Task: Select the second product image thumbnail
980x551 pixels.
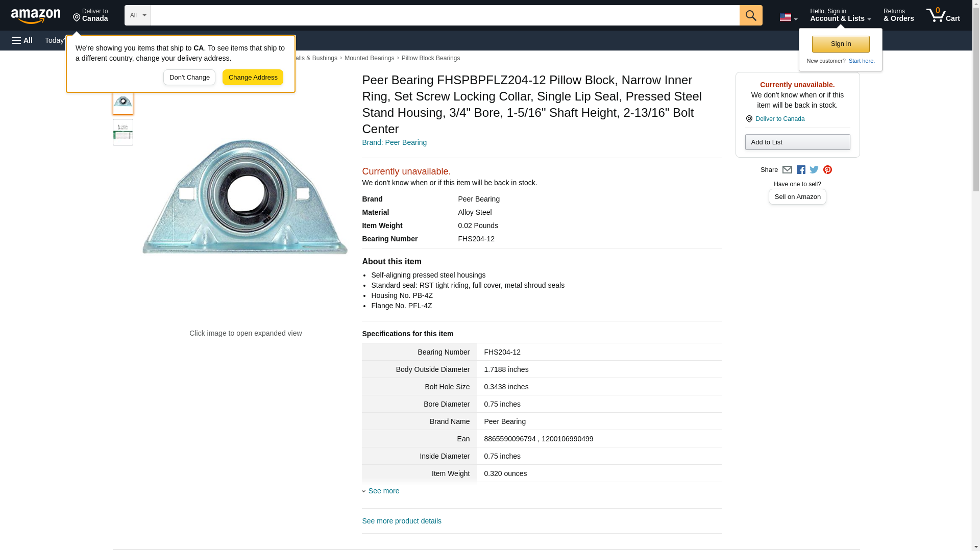Action: (x=123, y=132)
